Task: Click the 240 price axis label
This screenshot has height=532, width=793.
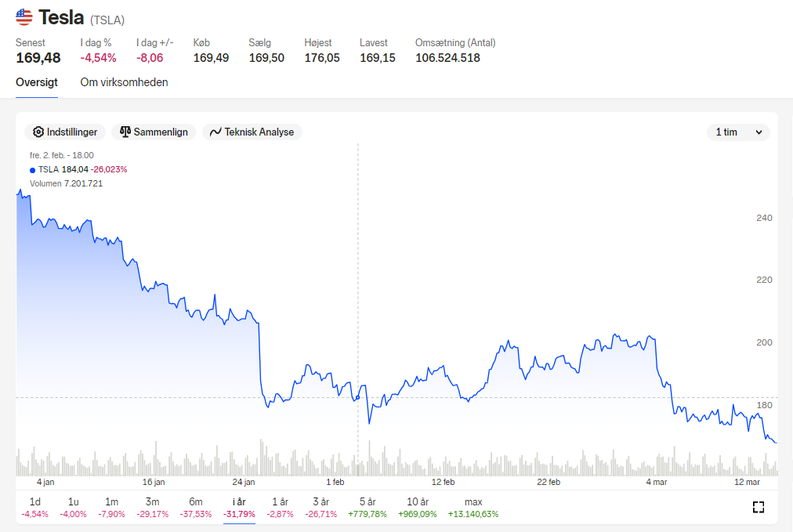Action: (764, 218)
